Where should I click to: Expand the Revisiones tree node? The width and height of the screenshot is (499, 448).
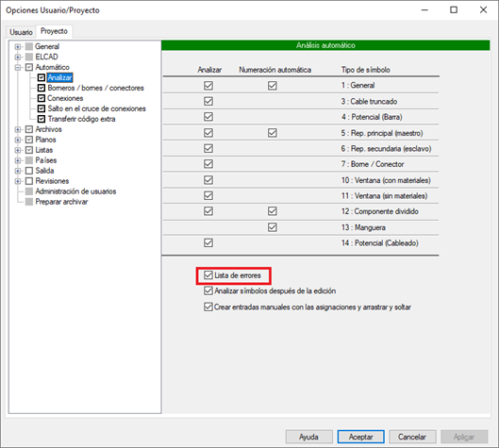tap(18, 181)
